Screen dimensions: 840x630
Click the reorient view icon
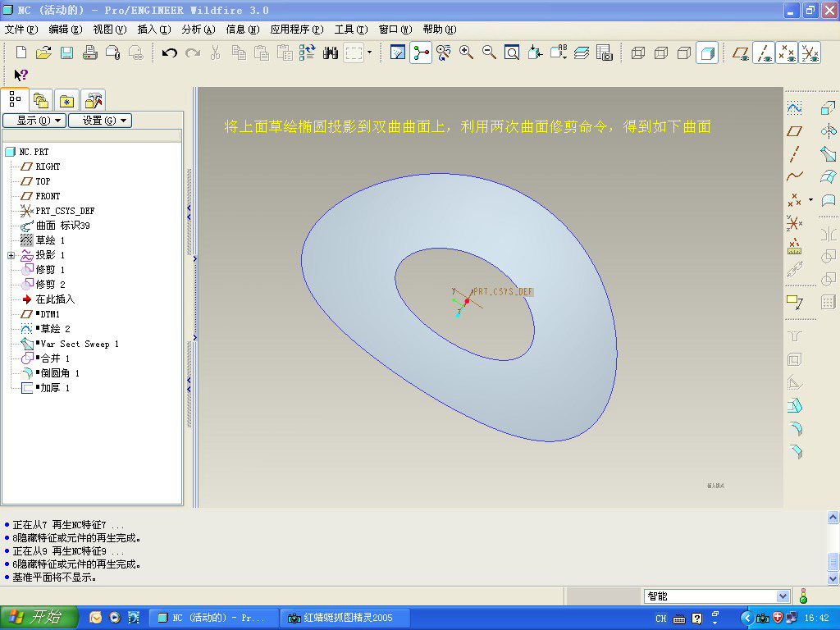(x=535, y=52)
